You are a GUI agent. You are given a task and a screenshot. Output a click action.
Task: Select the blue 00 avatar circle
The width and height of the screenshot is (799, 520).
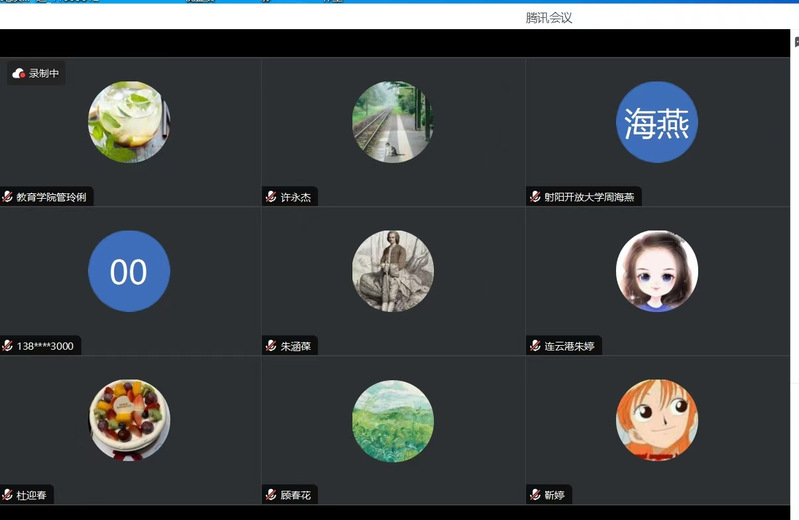pos(129,271)
